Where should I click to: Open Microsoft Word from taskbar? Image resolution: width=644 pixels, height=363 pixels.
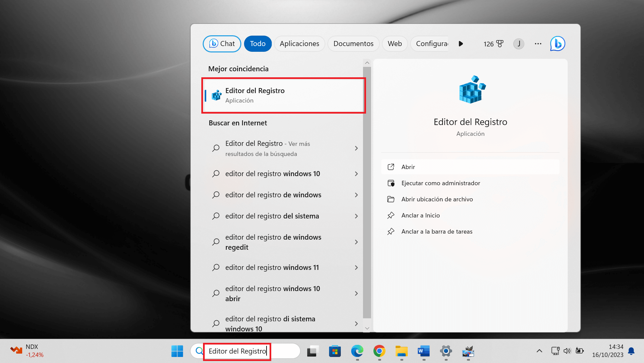(x=424, y=351)
